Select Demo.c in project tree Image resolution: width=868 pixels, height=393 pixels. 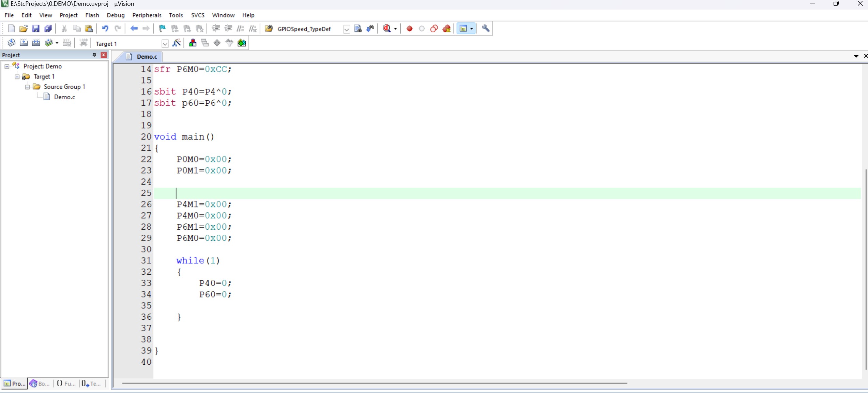coord(64,97)
